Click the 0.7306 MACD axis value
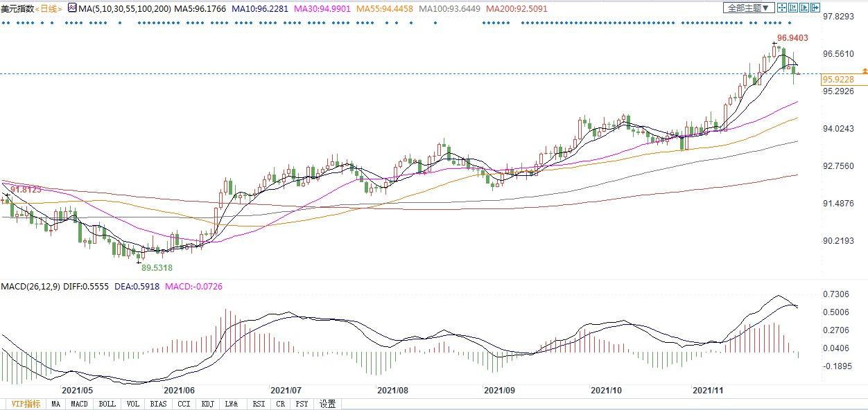This screenshot has height=410, width=868. [x=836, y=294]
